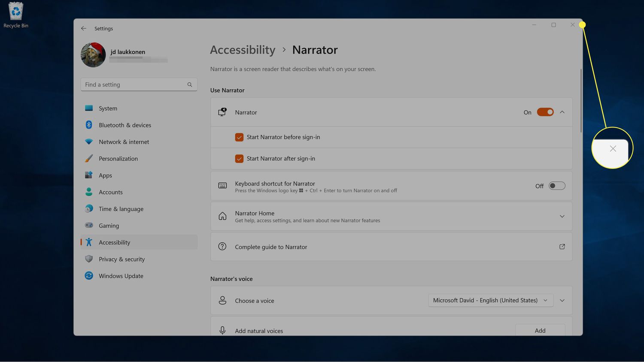Click the Choose a voice person icon

[222, 300]
